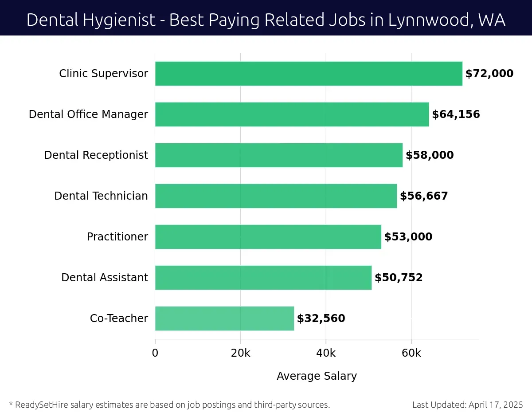Select the Dental Office Manager bar
Viewport: 532px width, 417px height.
coord(292,114)
